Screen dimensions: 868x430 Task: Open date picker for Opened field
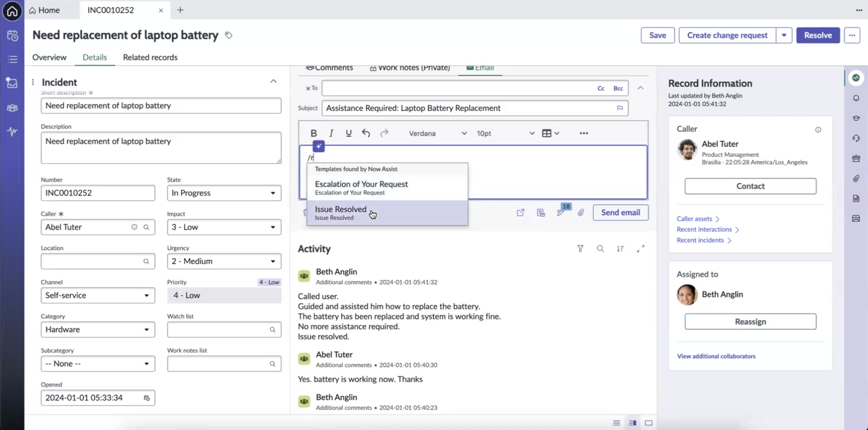click(x=147, y=398)
